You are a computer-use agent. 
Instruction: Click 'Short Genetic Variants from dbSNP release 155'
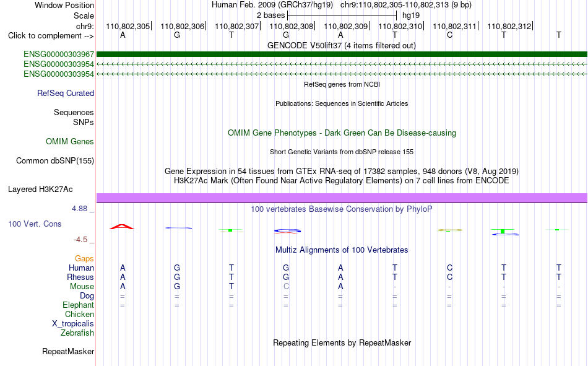342,152
